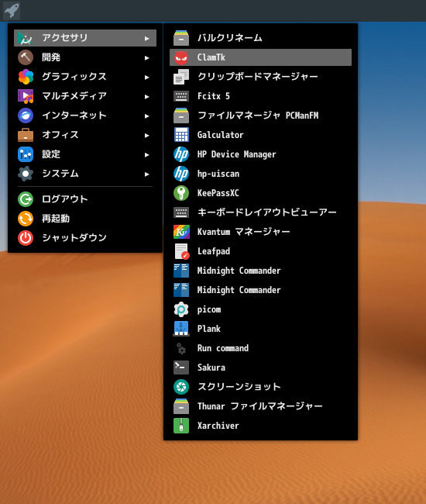Expand オフィス submenu arrow
This screenshot has height=504, width=426.
[x=146, y=136]
